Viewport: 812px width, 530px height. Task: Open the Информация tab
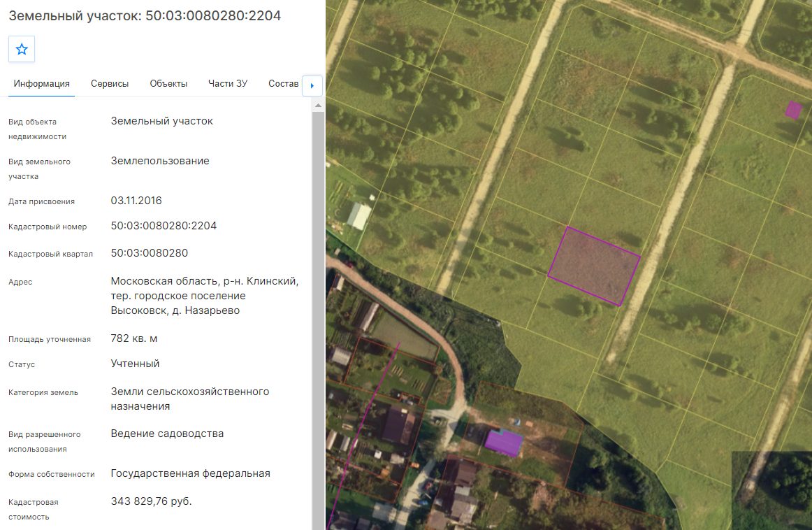coord(41,83)
